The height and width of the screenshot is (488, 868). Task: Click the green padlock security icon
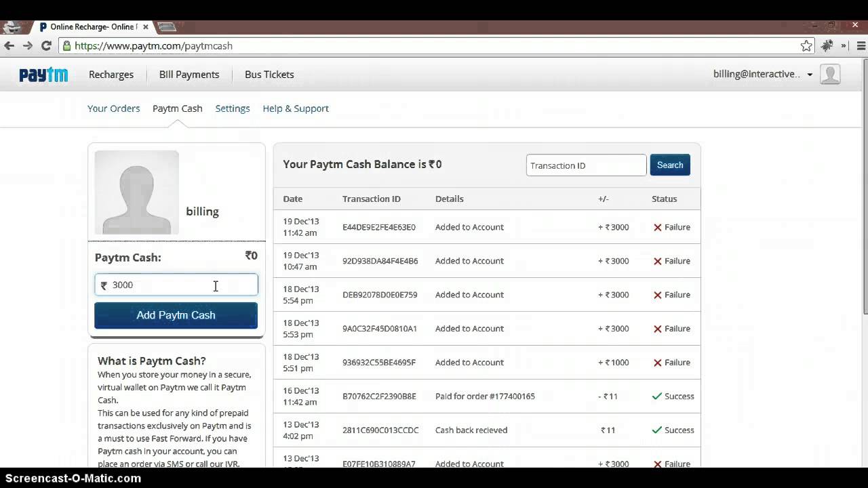pos(66,46)
